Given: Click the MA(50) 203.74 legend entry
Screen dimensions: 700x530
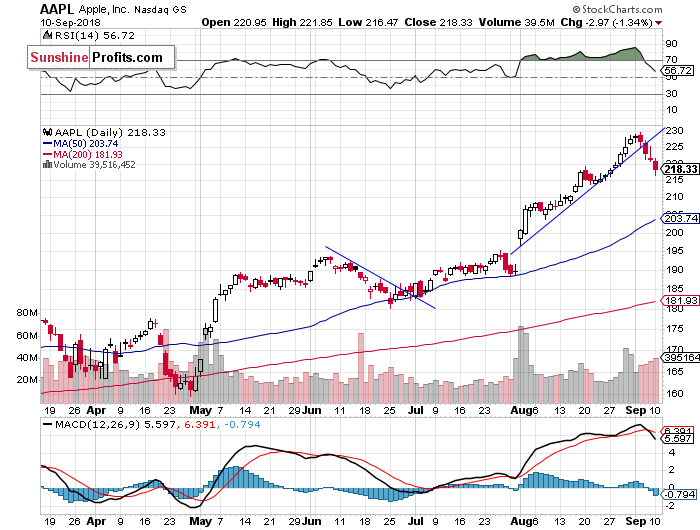Looking at the screenshot, I should 80,143.
